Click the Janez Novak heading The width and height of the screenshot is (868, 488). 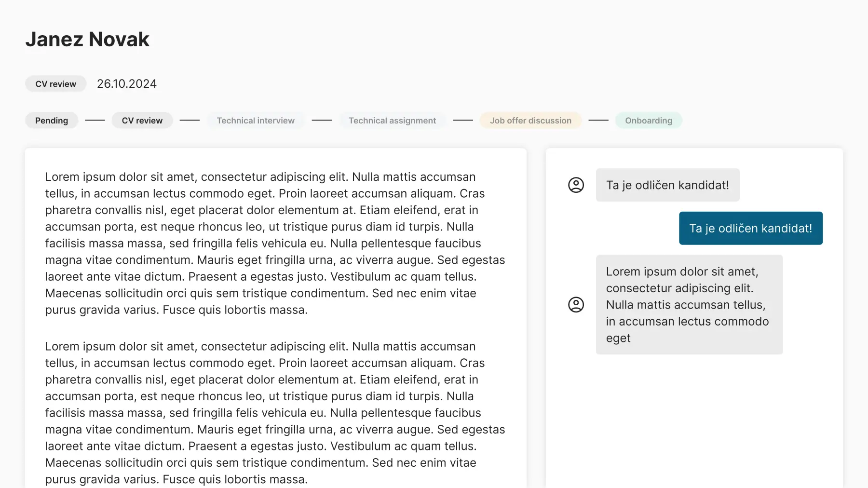87,39
